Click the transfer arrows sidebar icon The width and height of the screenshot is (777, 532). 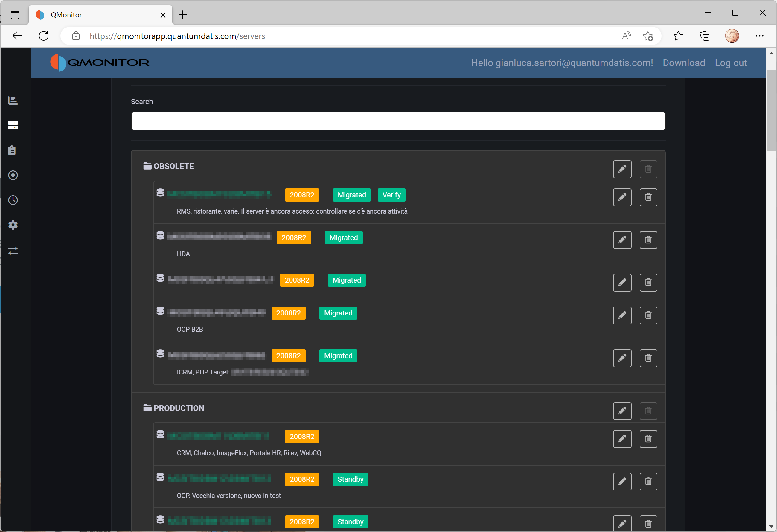(x=13, y=251)
